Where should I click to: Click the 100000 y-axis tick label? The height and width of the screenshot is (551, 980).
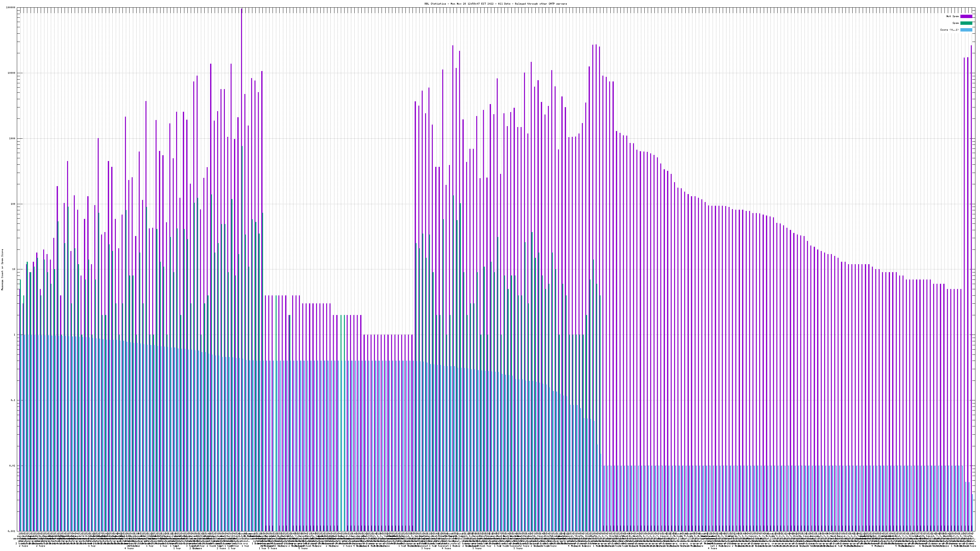point(11,8)
